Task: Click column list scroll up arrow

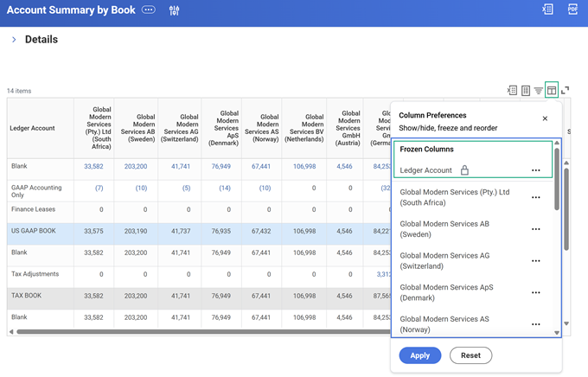Action: 557,143
